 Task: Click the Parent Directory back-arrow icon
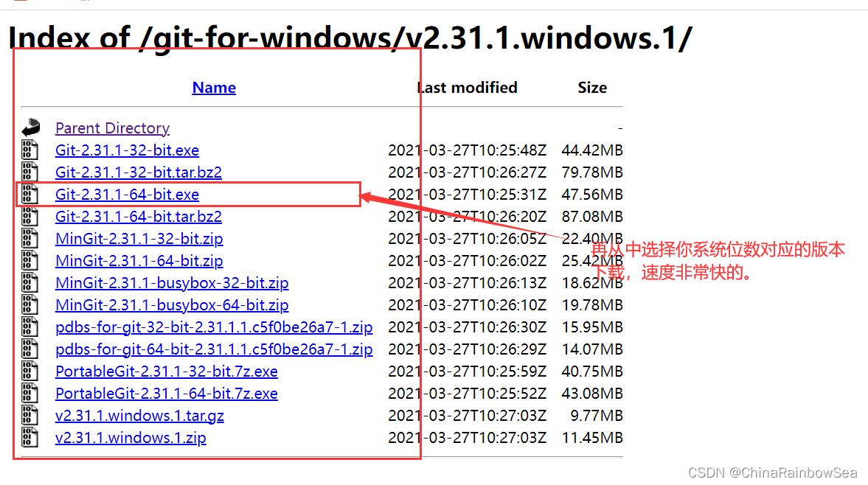pyautogui.click(x=31, y=128)
